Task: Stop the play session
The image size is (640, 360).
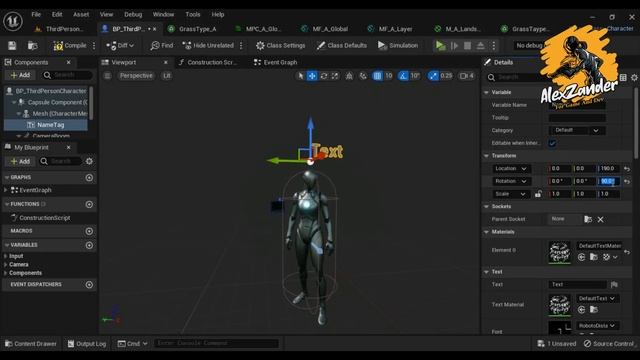Action: (467, 45)
